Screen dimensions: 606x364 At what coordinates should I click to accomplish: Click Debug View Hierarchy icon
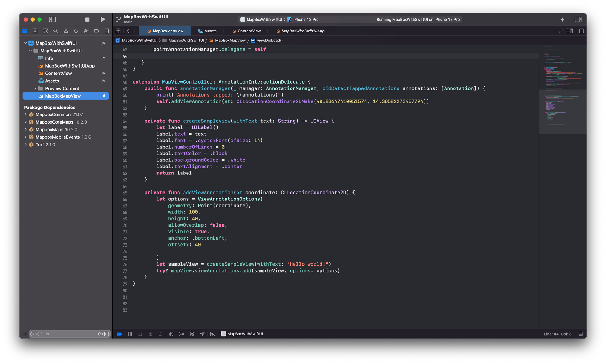point(171,334)
